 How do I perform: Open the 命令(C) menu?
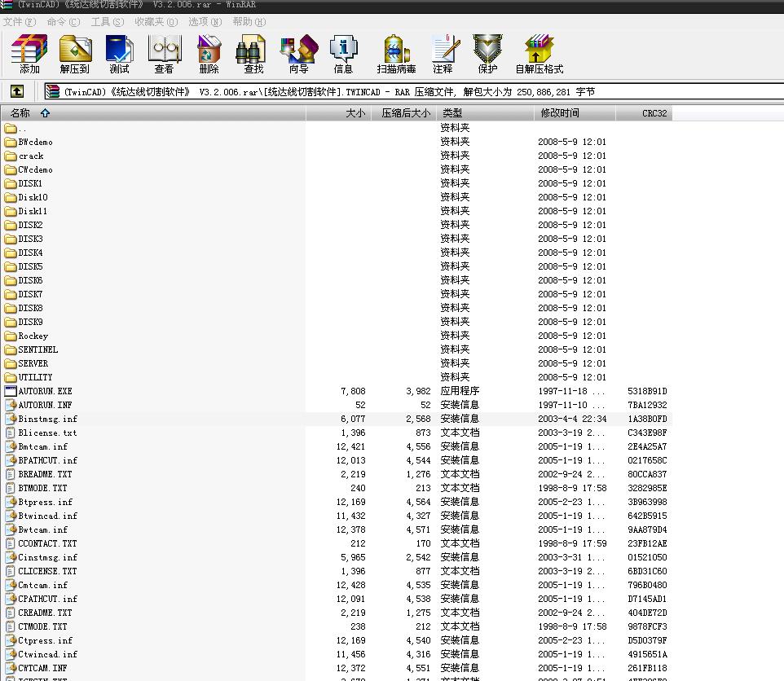(x=64, y=21)
